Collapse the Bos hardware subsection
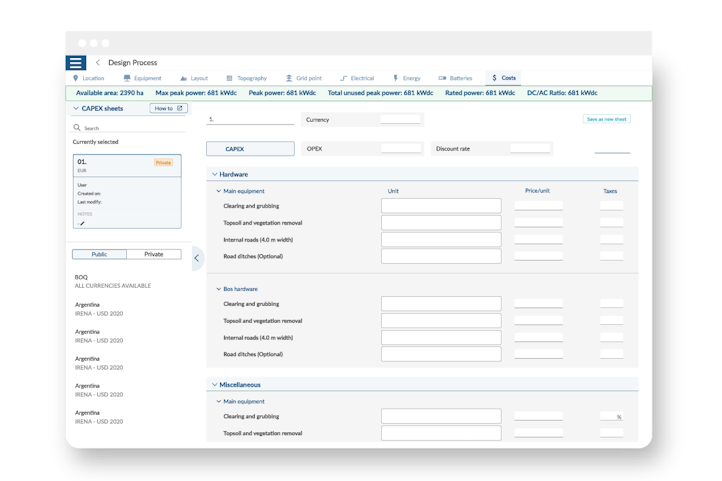Screen dimensions: 722x481 219,289
